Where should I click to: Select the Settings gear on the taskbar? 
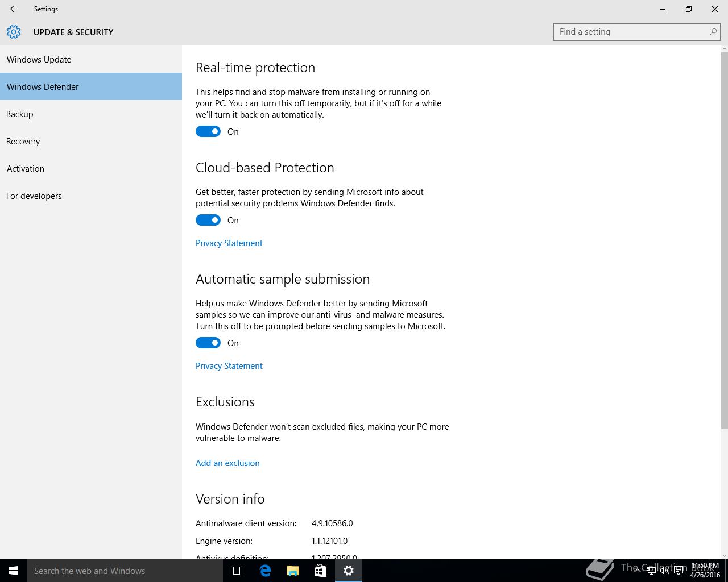pyautogui.click(x=349, y=571)
